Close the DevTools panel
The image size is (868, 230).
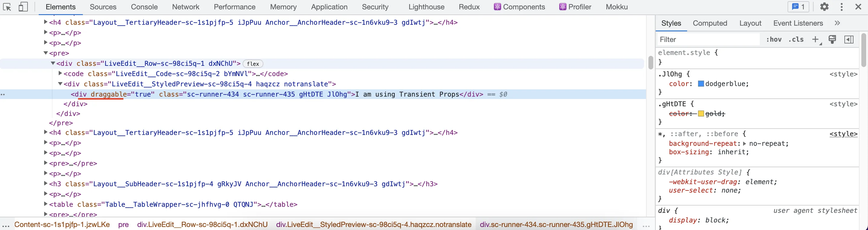point(858,7)
